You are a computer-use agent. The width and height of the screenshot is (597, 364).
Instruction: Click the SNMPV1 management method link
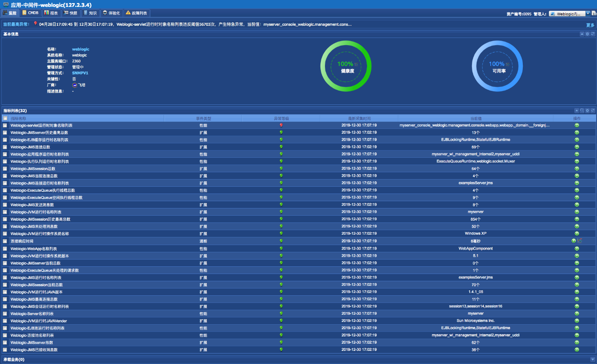[80, 73]
